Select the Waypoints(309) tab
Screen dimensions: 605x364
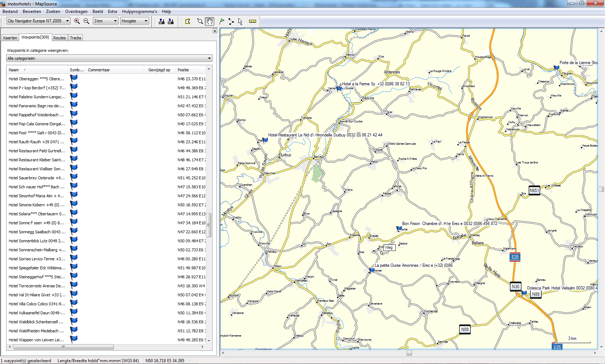pos(35,37)
